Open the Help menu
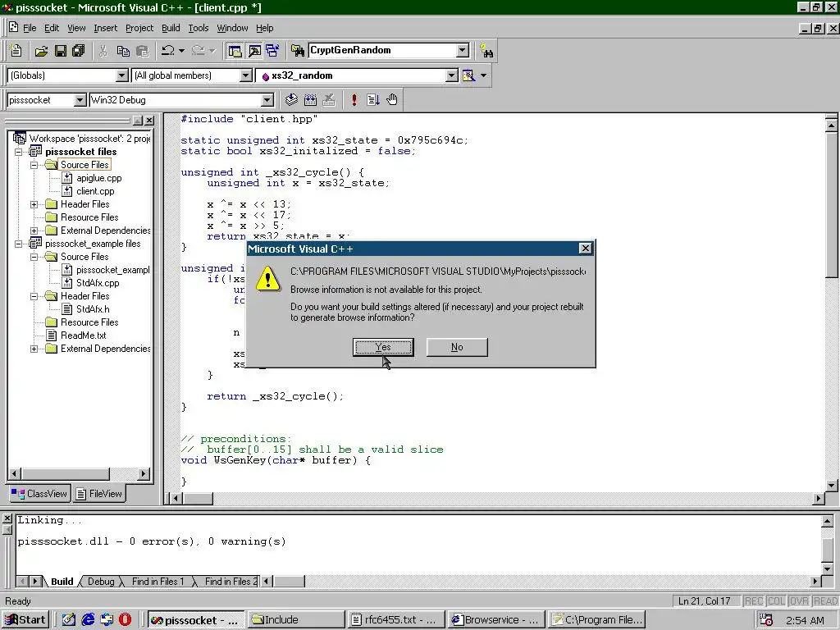Viewport: 840px width, 630px height. tap(265, 28)
